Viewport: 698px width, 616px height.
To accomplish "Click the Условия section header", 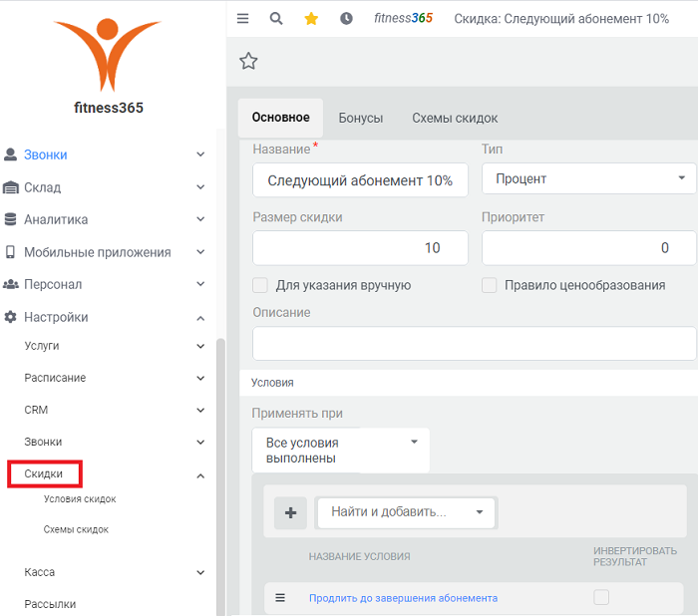I will pyautogui.click(x=469, y=383).
